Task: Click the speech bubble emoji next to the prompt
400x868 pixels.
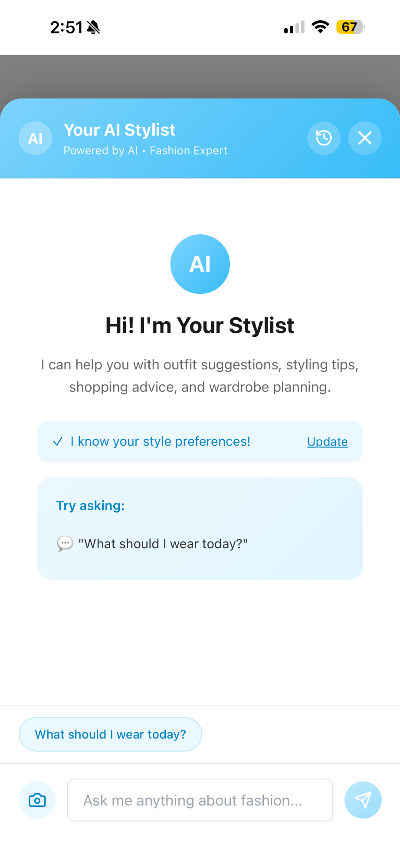Action: [x=66, y=543]
